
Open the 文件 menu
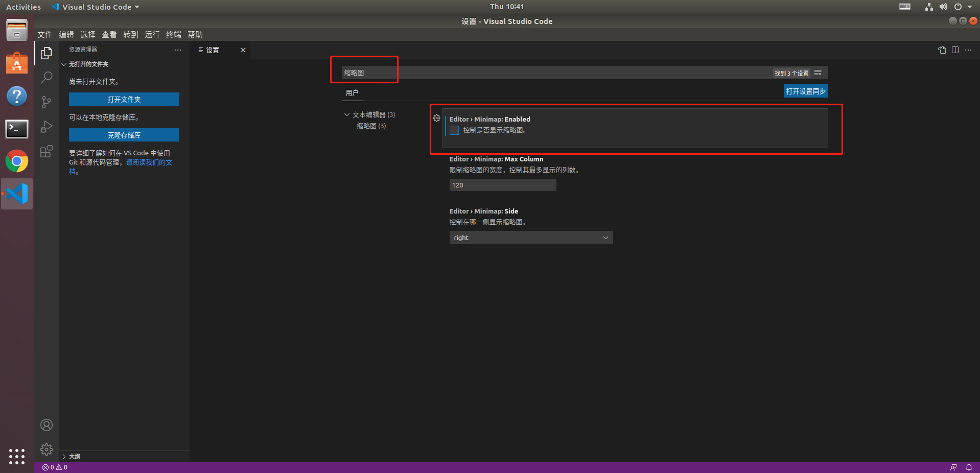[x=45, y=34]
